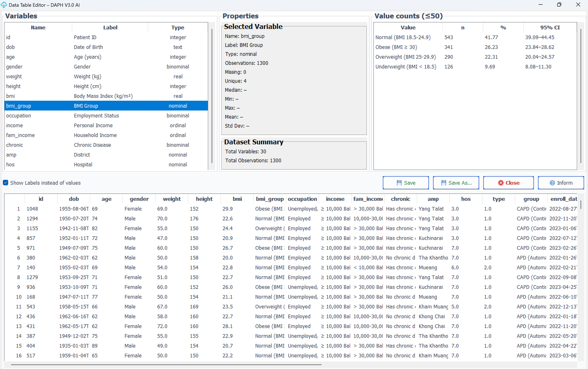Open the Save As dialog

[456, 183]
